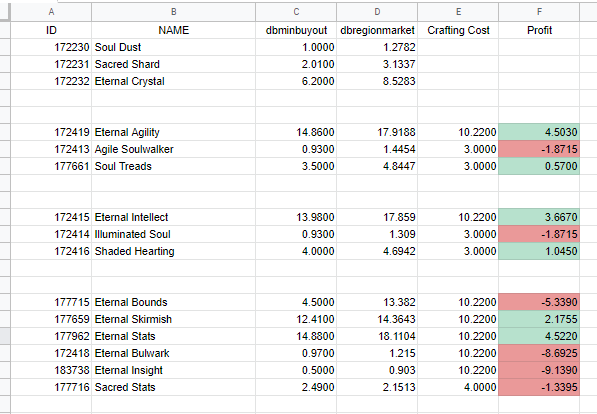Select column C header
Screen dimensions: 597x414
[296, 12]
